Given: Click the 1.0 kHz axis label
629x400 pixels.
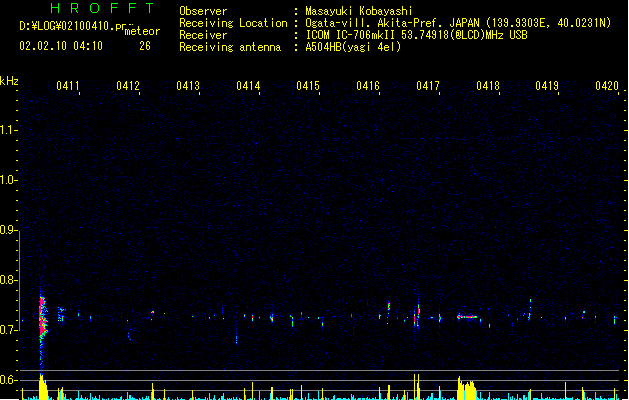Looking at the screenshot, I should (8, 180).
